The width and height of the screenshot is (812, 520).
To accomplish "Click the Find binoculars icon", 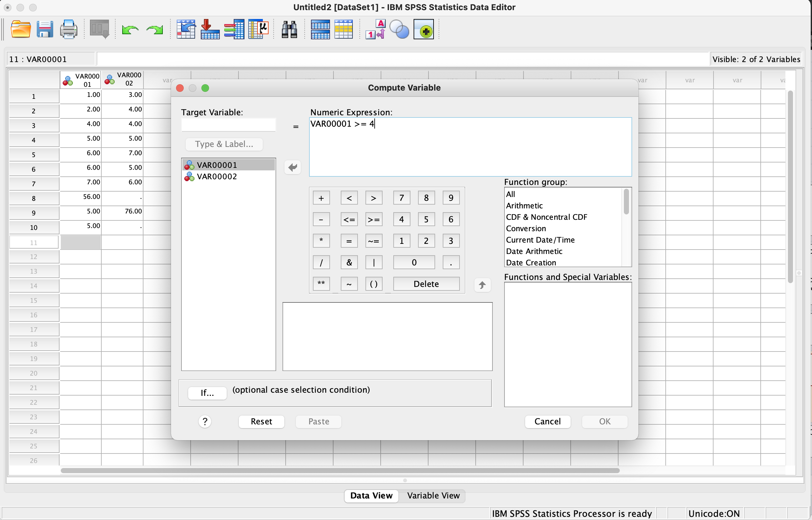I will point(289,29).
